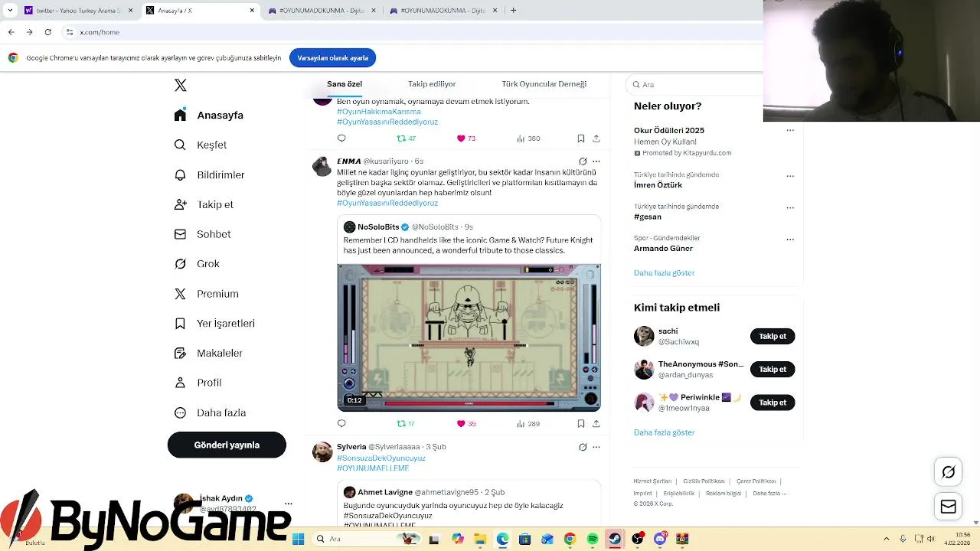The image size is (980, 551).
Task: Reply to ENMA's post
Action: tap(341, 423)
